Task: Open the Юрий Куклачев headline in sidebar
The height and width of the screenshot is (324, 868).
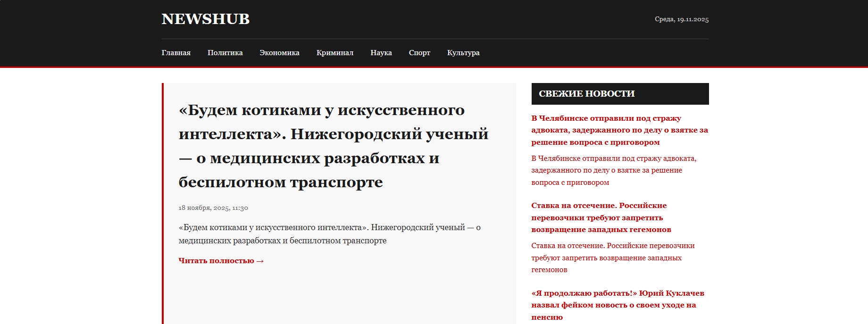Action: point(617,305)
